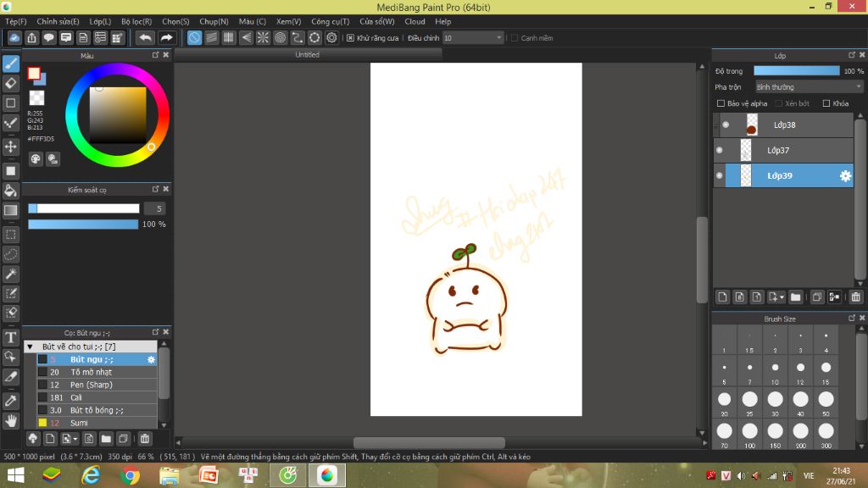Click the brush size slider
Viewport: 868px width, 488px height.
click(84, 208)
